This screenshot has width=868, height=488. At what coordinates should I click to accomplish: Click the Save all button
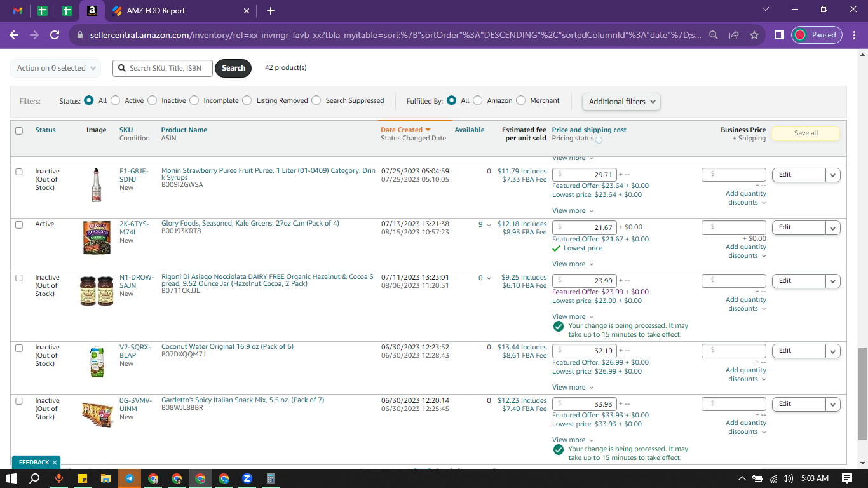(806, 133)
